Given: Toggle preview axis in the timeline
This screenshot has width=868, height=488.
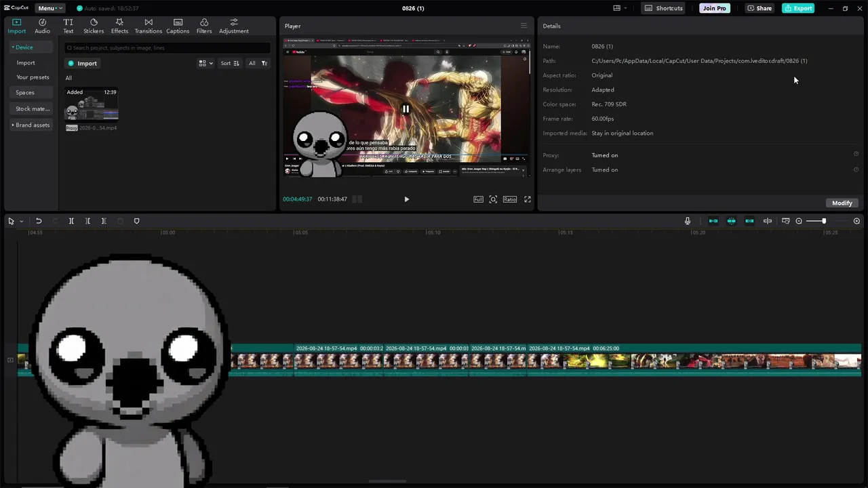Looking at the screenshot, I should [x=767, y=221].
